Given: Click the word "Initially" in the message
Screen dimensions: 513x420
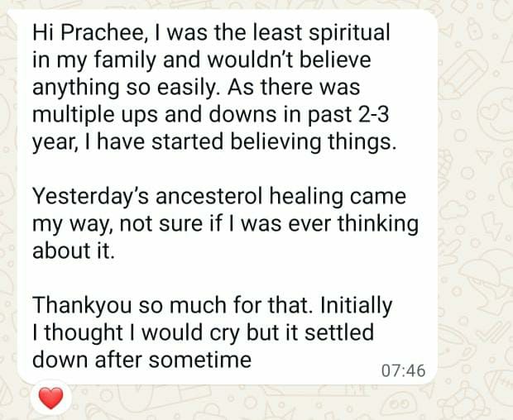Looking at the screenshot, I should click(x=357, y=306).
